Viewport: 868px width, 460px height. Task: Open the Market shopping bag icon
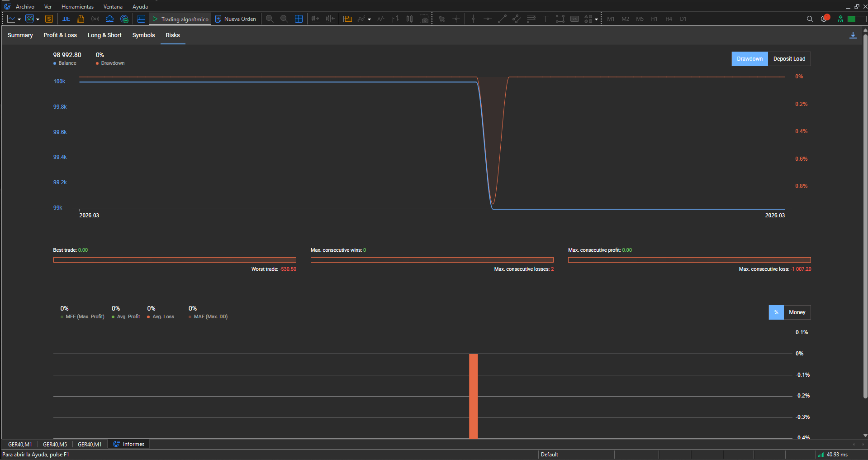tap(81, 19)
